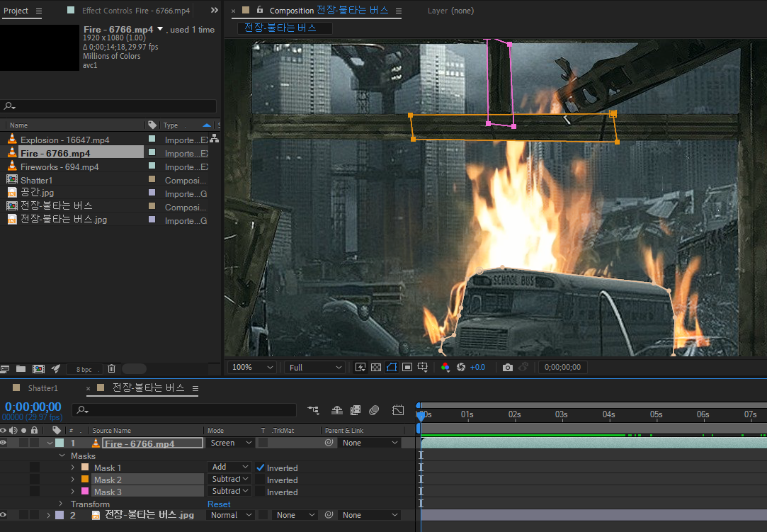
Task: Take a snapshot with the camera icon
Action: tap(507, 367)
